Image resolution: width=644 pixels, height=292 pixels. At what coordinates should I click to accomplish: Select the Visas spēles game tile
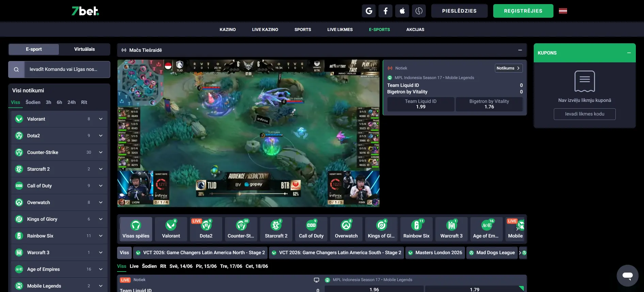pyautogui.click(x=136, y=229)
